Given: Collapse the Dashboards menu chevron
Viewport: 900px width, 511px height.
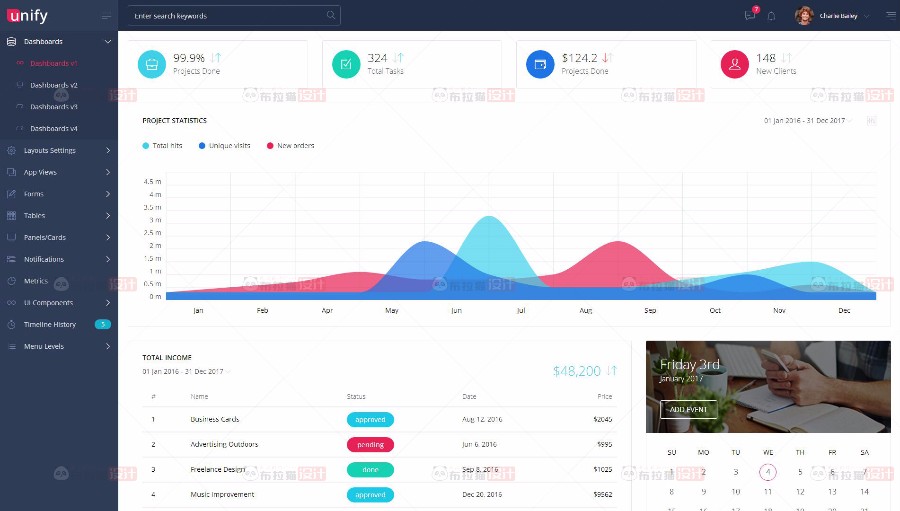Looking at the screenshot, I should click(x=107, y=41).
